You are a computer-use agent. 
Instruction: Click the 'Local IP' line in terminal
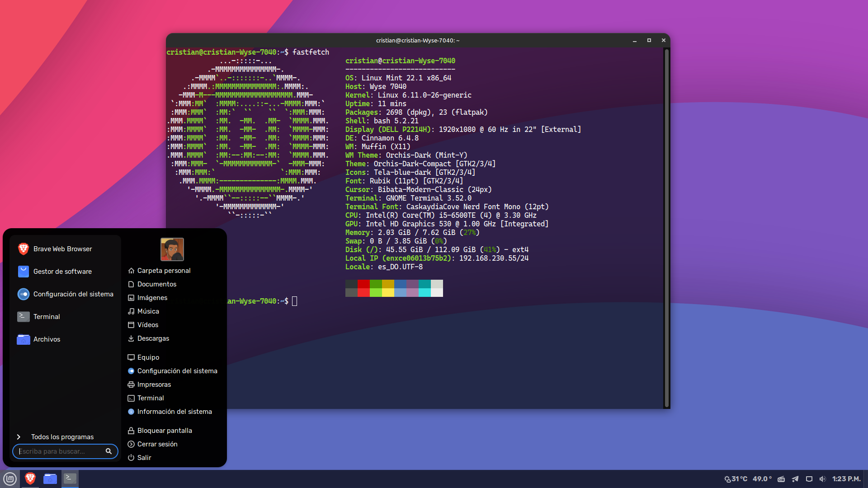[437, 258]
